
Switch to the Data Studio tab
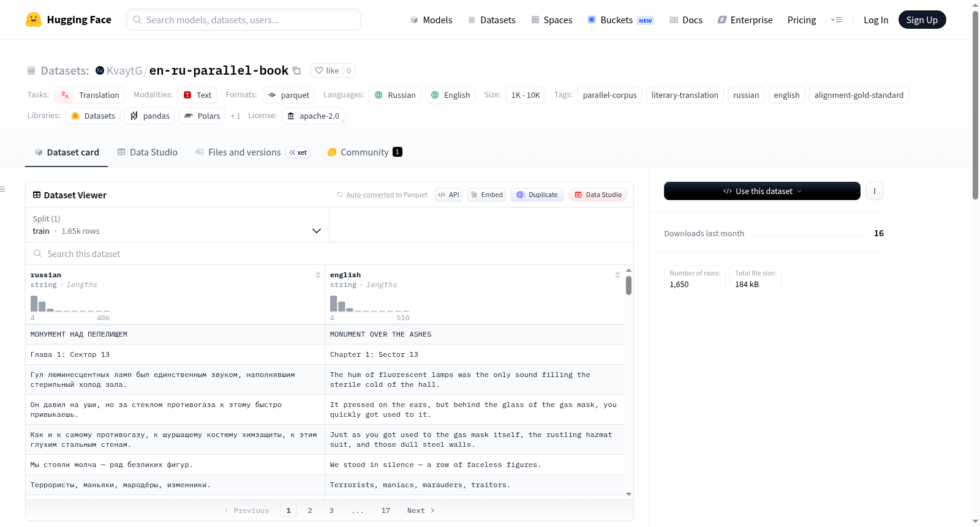point(147,152)
